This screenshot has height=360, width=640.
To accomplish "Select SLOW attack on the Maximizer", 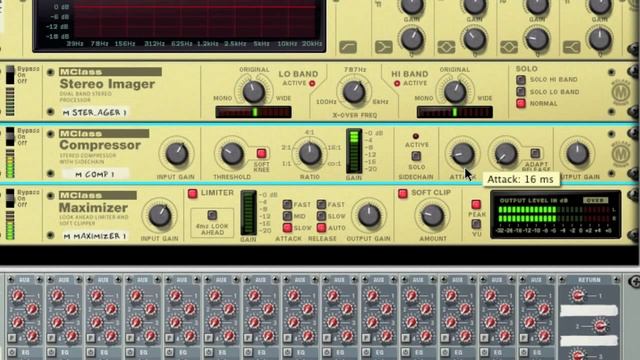I will point(287,227).
